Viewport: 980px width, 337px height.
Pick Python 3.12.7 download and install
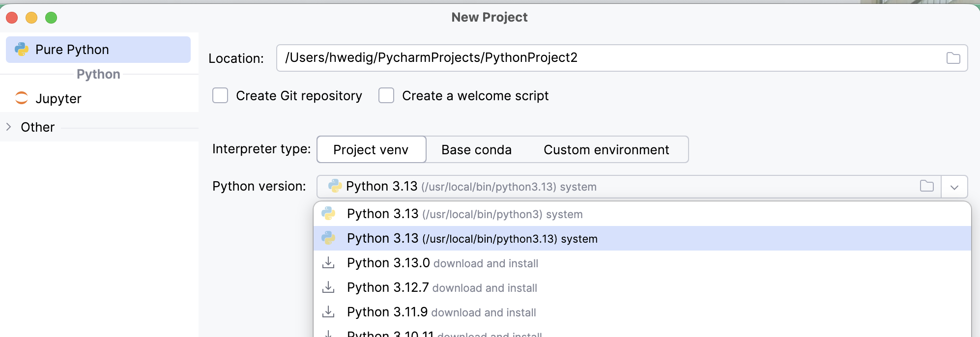pyautogui.click(x=441, y=287)
